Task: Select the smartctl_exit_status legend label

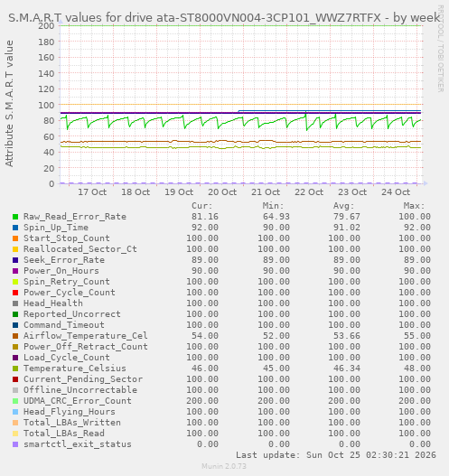Action: click(x=78, y=444)
